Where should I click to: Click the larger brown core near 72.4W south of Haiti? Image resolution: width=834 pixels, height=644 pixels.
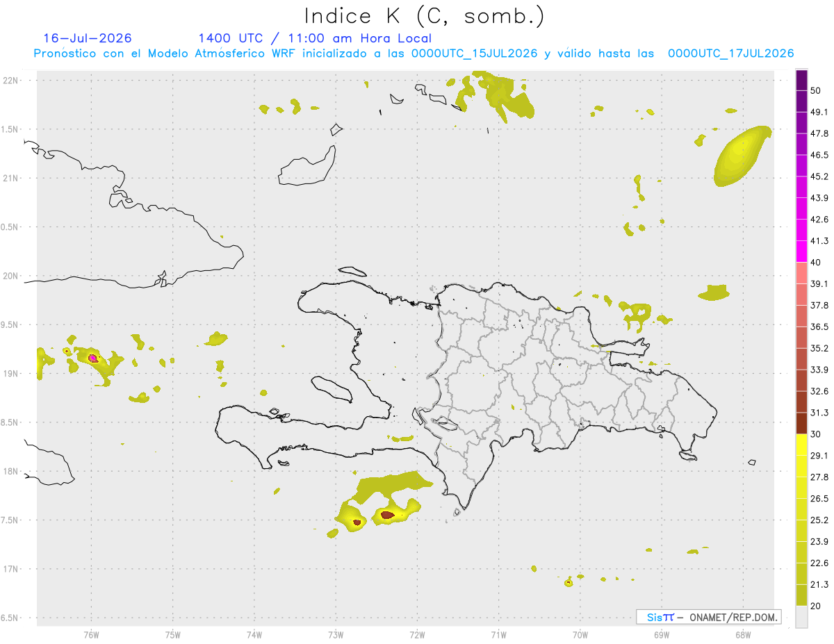[x=387, y=515]
